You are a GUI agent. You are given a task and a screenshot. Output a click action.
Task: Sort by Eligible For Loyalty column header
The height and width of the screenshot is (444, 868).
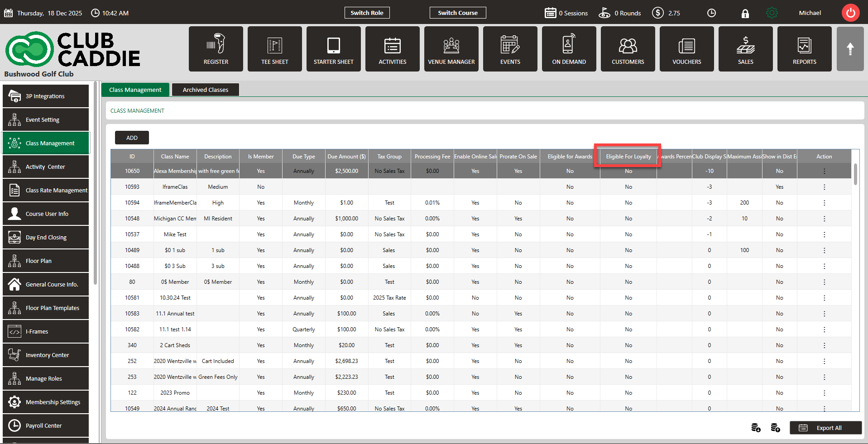pos(628,157)
